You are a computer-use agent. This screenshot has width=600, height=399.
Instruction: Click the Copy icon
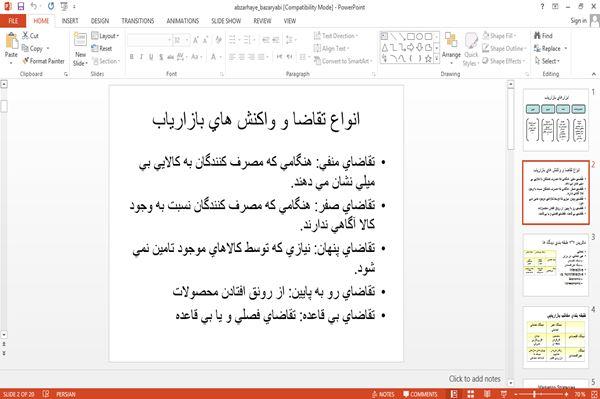pyautogui.click(x=25, y=48)
